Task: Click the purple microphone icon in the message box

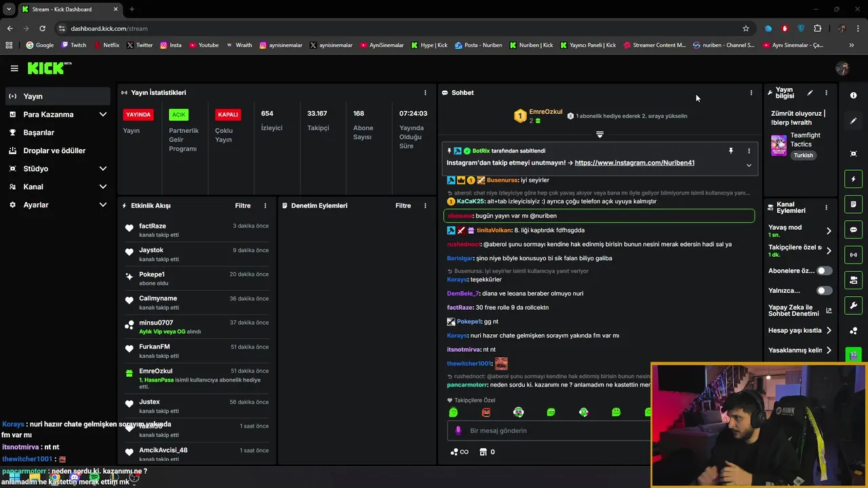Action: coord(458,430)
